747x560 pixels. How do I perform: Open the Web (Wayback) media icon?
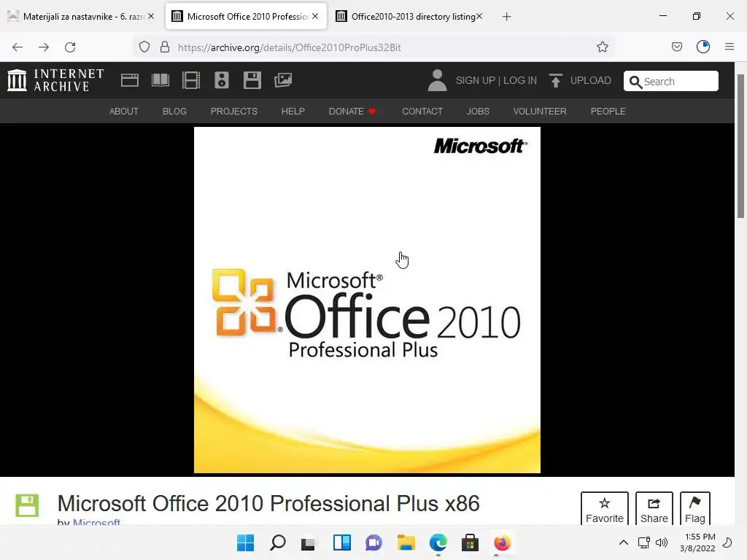(130, 80)
